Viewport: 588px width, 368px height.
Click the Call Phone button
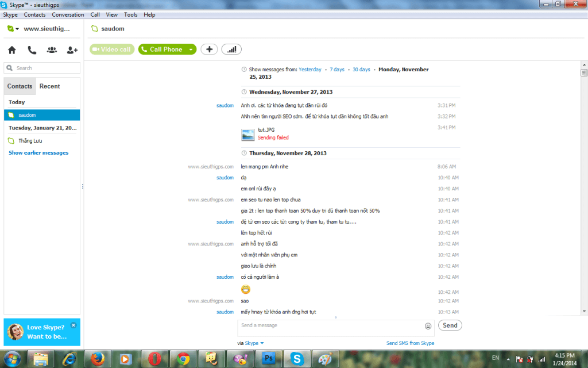(163, 49)
